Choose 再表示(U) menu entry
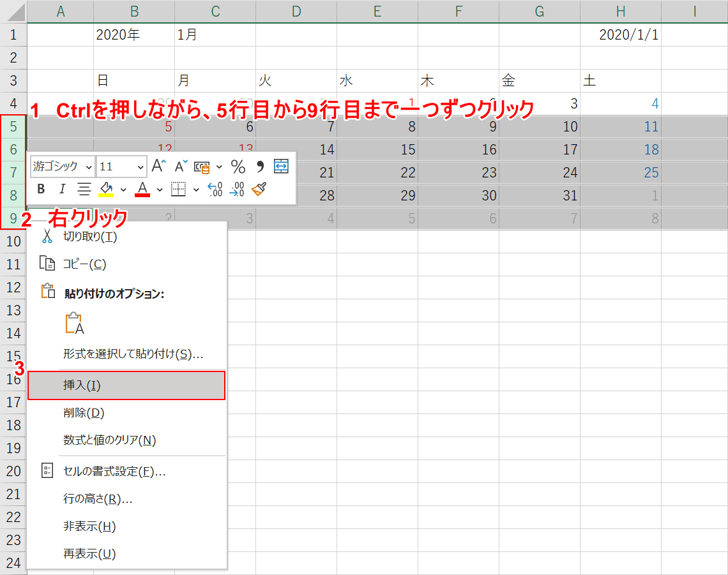This screenshot has width=728, height=575. click(126, 554)
